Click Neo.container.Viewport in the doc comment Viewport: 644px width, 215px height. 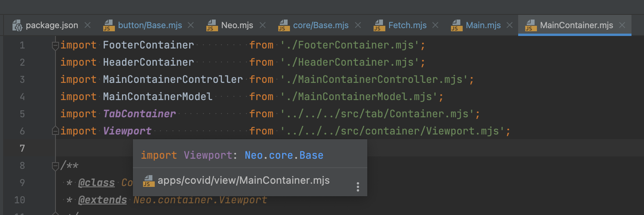pyautogui.click(x=200, y=200)
